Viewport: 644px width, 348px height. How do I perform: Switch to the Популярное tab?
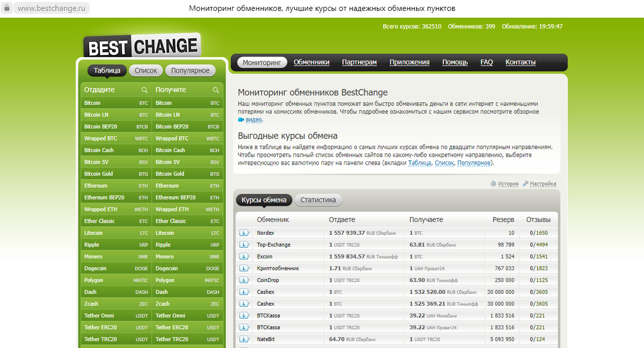(191, 70)
